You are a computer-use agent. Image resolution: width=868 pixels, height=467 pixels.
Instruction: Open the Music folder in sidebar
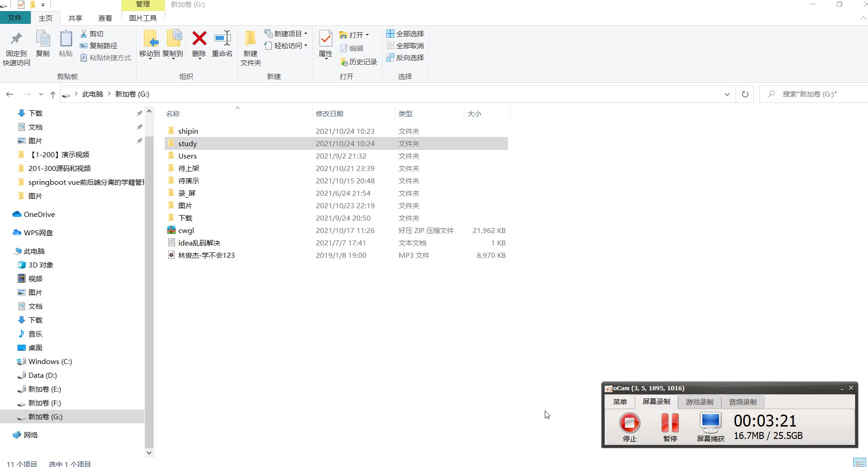[30, 334]
